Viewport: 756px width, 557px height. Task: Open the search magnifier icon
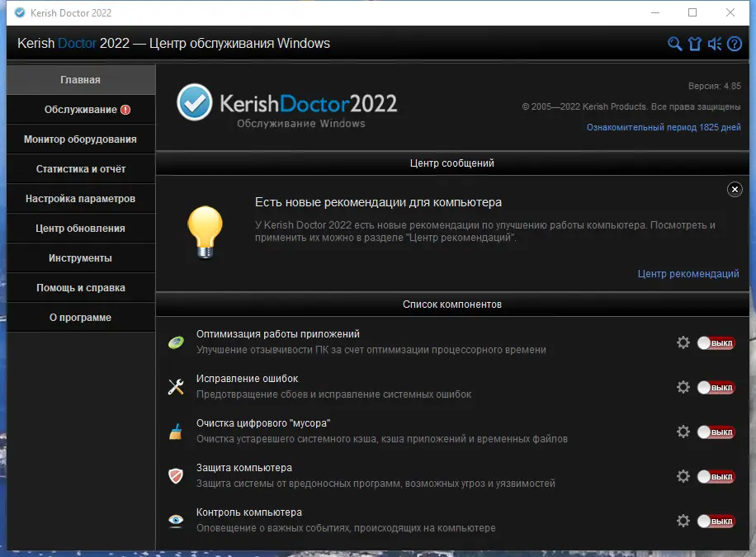click(675, 45)
